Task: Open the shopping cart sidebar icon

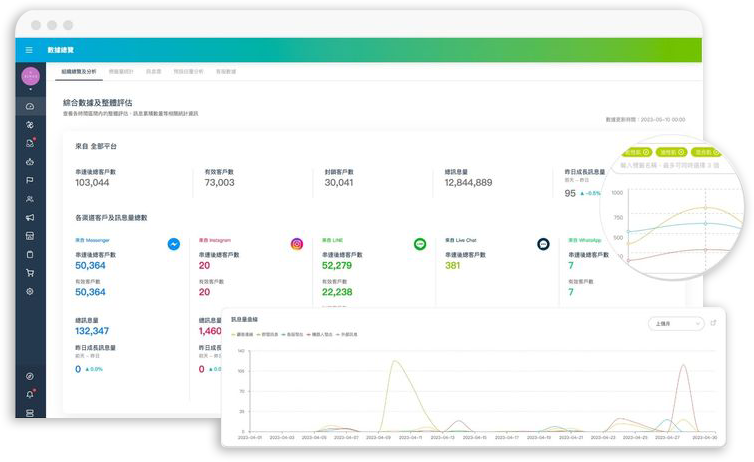Action: [x=30, y=273]
